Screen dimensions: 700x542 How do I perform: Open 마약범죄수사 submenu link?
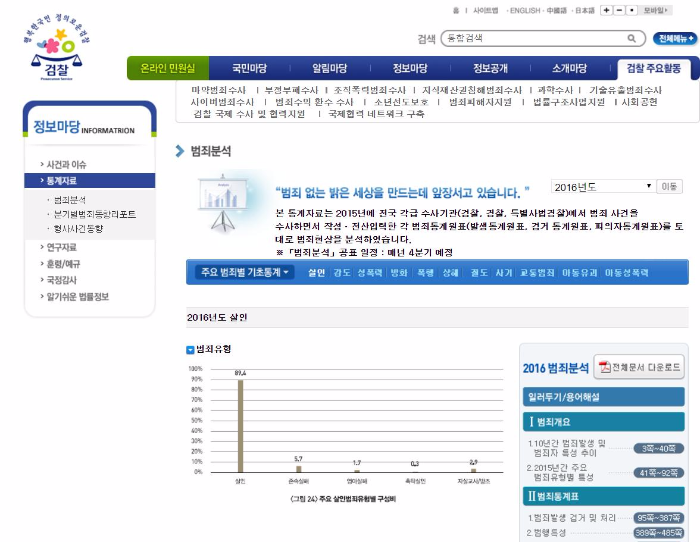pyautogui.click(x=219, y=90)
